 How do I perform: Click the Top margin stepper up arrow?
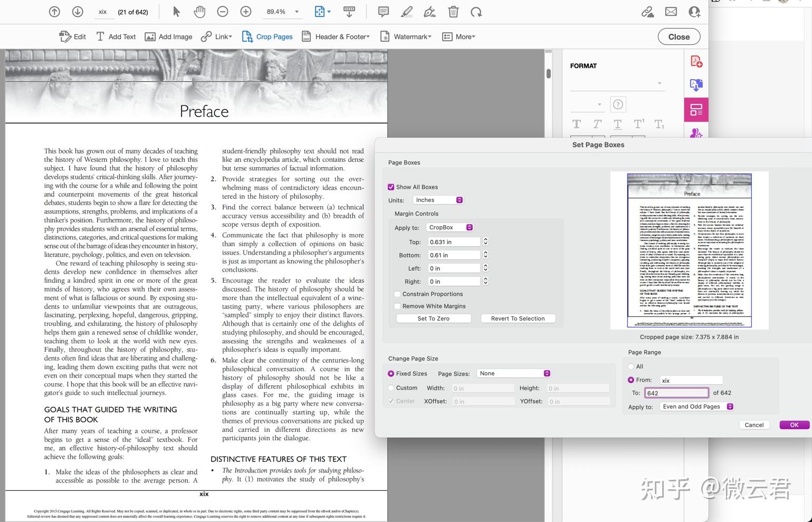(485, 239)
